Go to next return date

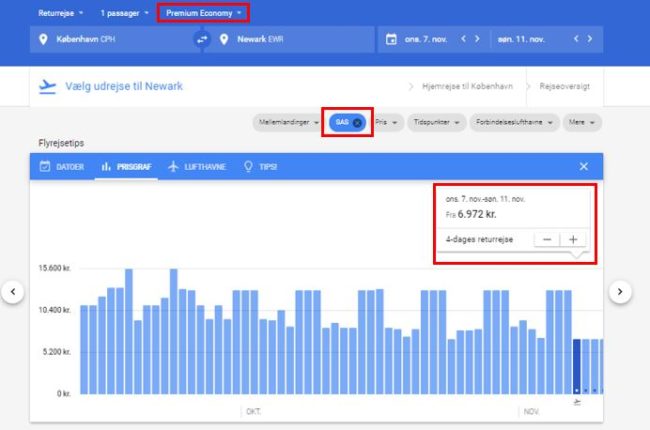click(x=589, y=40)
